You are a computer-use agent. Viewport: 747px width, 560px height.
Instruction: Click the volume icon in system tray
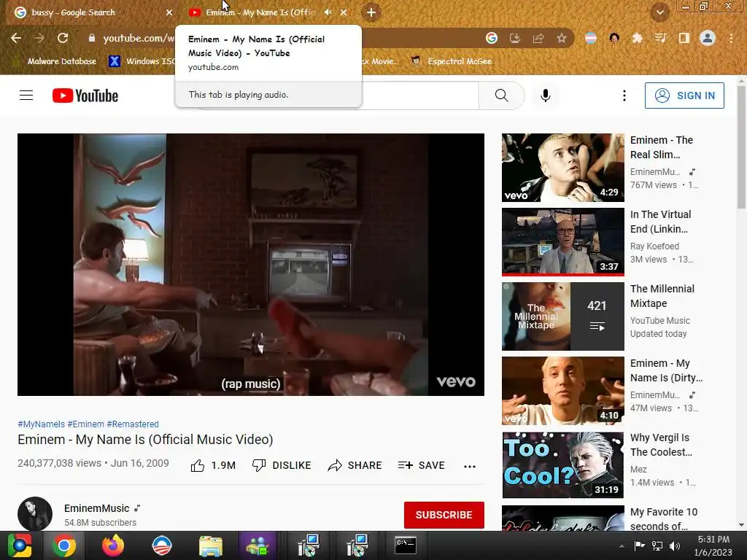pos(675,545)
